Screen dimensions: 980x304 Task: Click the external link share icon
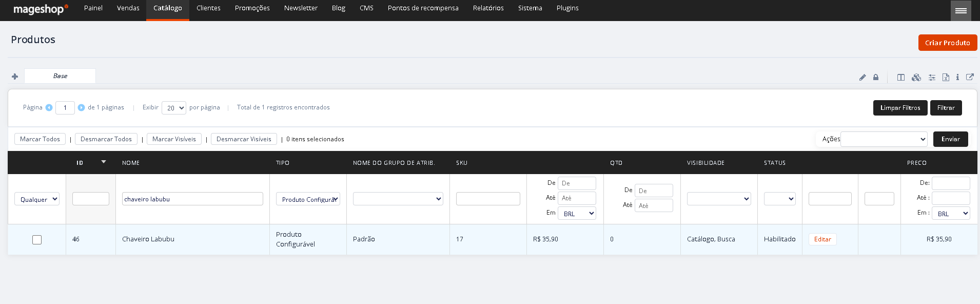(x=970, y=77)
